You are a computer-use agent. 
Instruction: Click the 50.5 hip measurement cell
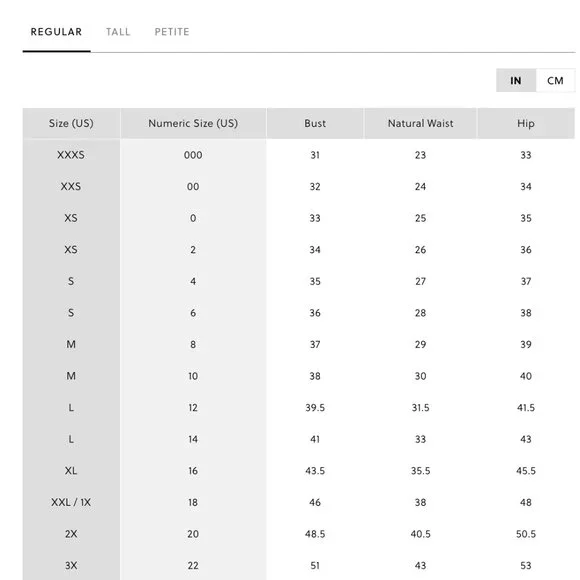tap(526, 534)
